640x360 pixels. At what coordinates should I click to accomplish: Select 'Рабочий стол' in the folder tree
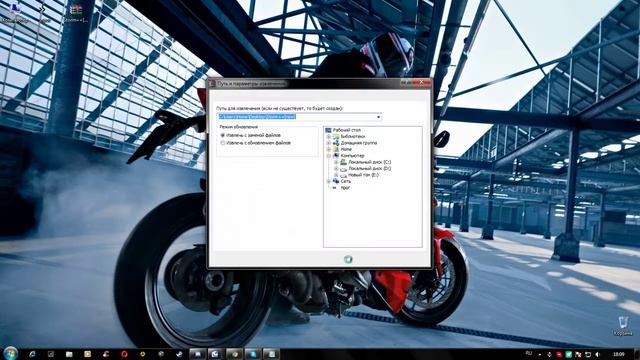[x=347, y=130]
